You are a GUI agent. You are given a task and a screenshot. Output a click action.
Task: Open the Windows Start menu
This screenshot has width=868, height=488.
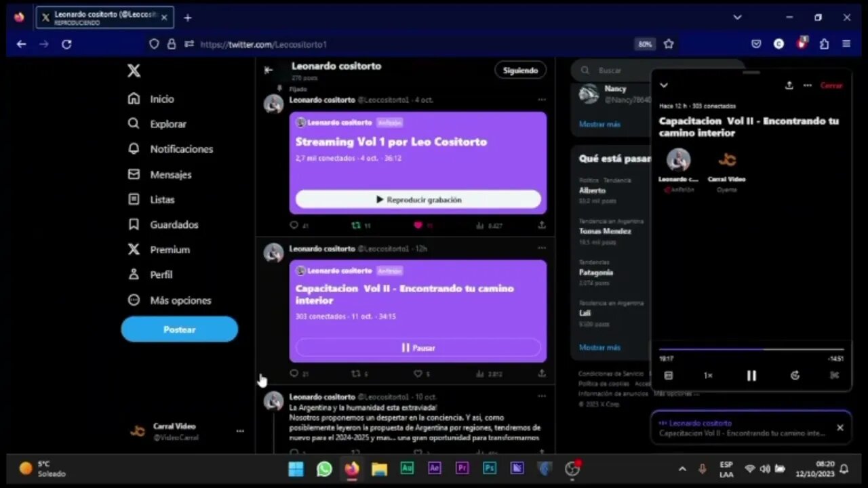coord(296,468)
